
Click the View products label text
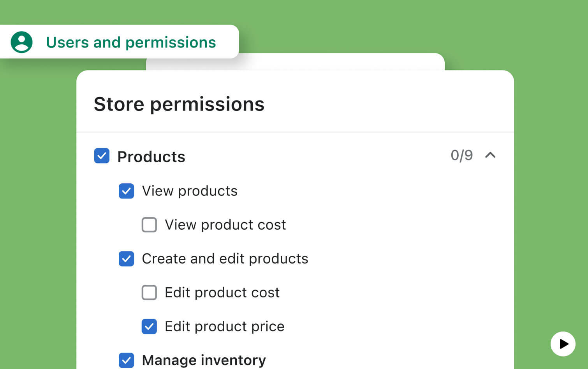[x=190, y=191]
